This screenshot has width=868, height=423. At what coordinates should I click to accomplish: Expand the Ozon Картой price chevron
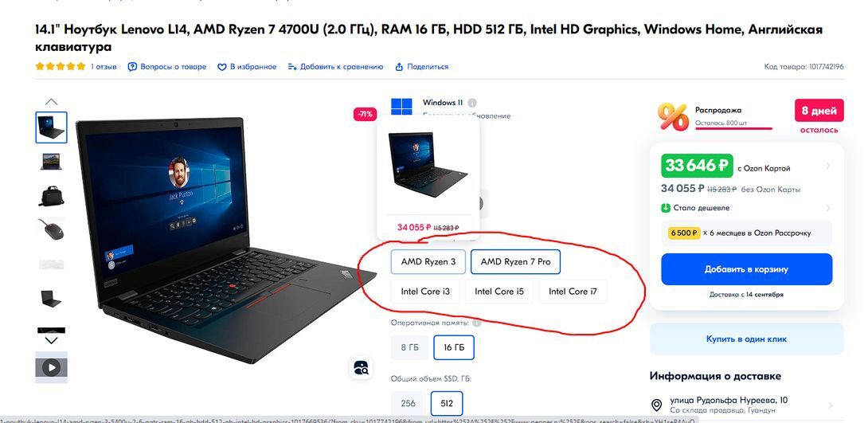coord(828,166)
